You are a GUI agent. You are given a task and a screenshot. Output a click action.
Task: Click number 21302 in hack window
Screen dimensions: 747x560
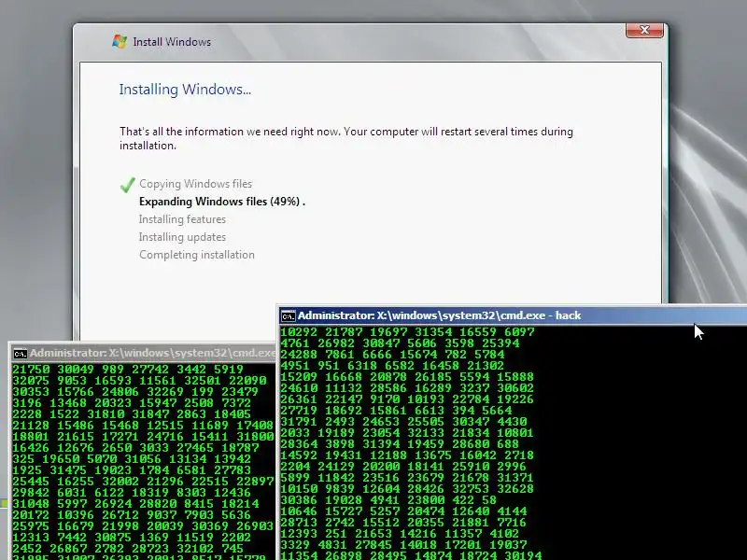point(486,366)
